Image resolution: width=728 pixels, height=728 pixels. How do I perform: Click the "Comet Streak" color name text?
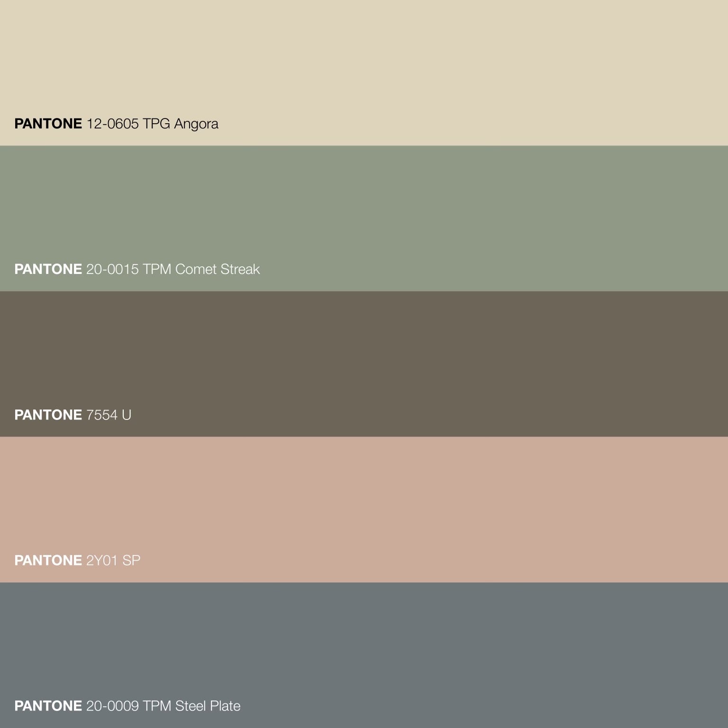click(217, 269)
